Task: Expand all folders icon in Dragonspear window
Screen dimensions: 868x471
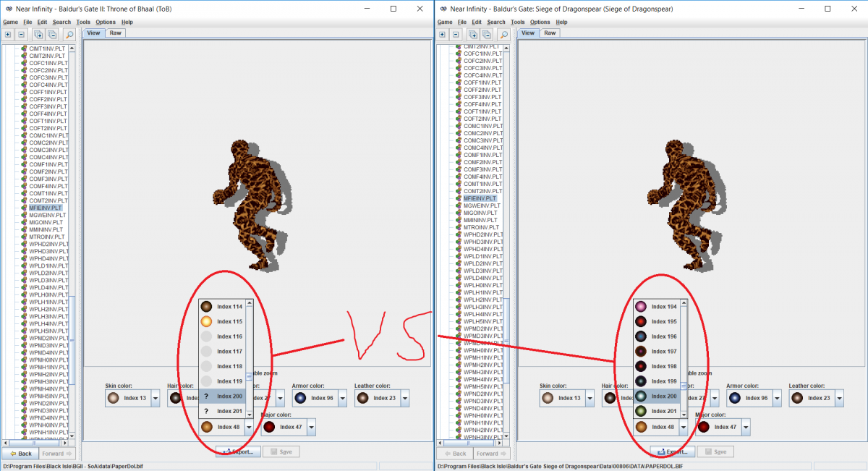Action: (x=472, y=34)
